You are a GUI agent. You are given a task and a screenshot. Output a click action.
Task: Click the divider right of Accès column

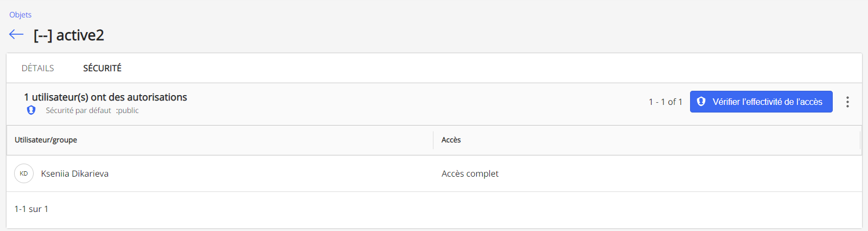coord(860,140)
